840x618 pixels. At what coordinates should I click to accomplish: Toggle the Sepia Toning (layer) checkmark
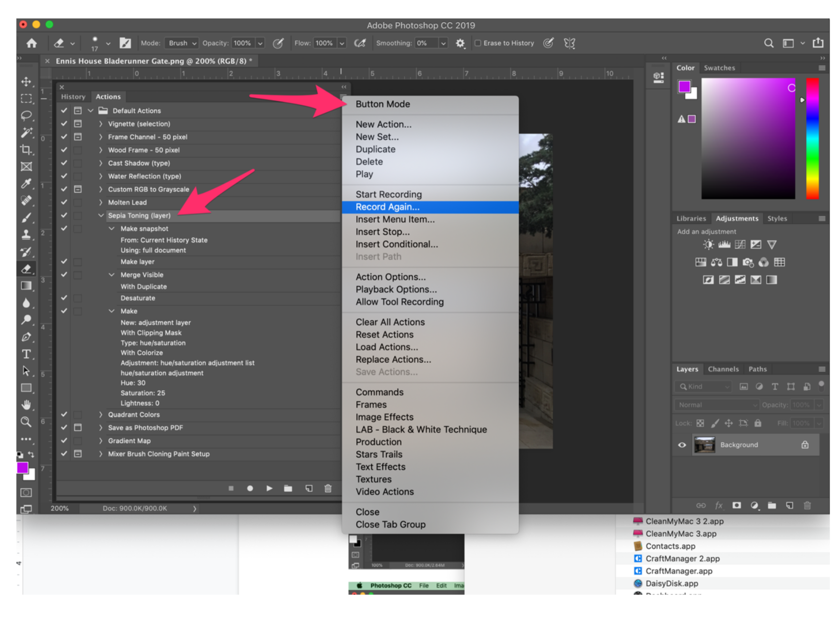tap(64, 215)
